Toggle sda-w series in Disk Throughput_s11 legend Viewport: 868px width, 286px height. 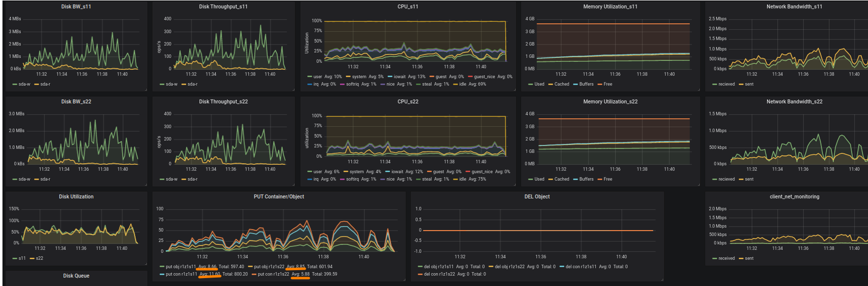tap(172, 84)
